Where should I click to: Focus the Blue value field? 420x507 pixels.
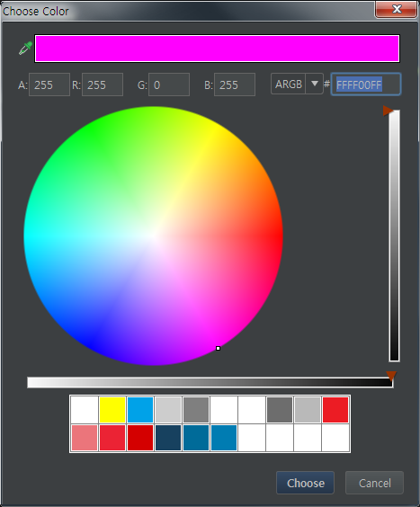(x=235, y=84)
